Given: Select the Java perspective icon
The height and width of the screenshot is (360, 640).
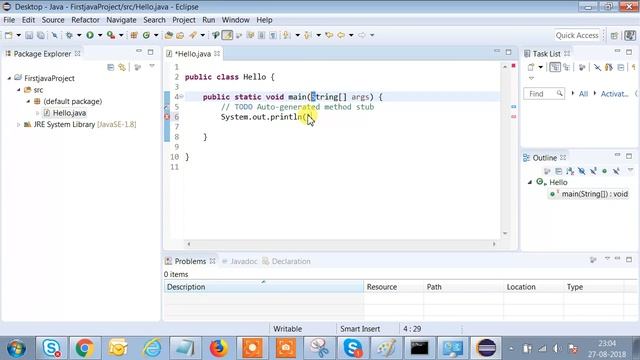Looking at the screenshot, I should coord(630,36).
